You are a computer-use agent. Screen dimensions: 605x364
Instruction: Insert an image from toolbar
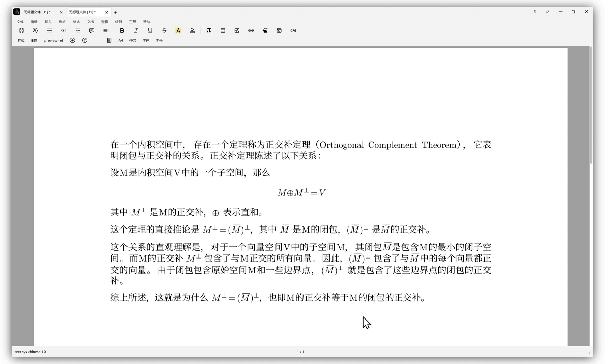click(237, 30)
